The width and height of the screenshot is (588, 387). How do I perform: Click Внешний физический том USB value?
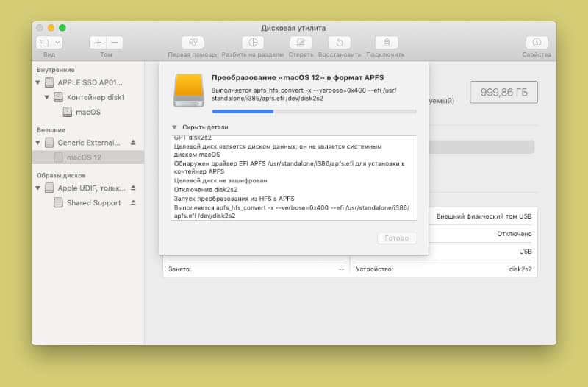coord(484,216)
